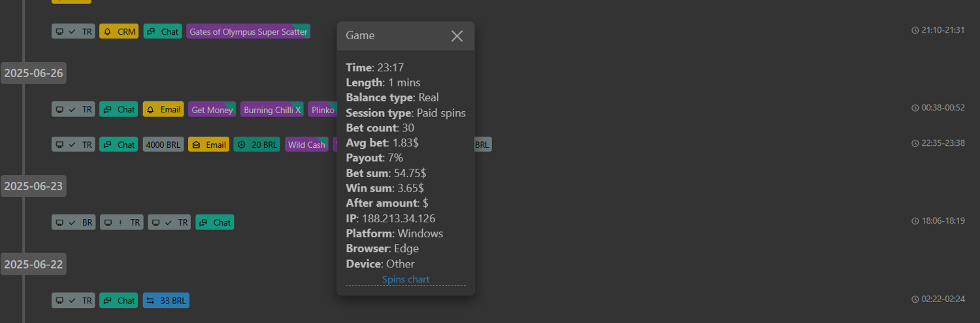Open the Spins chart link
This screenshot has width=980, height=323.
tap(406, 279)
